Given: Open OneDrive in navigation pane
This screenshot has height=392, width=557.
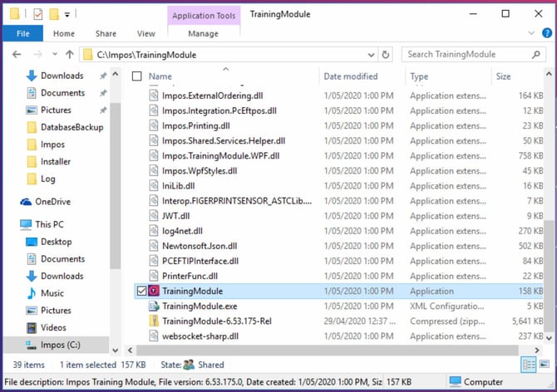Looking at the screenshot, I should pyautogui.click(x=52, y=202).
